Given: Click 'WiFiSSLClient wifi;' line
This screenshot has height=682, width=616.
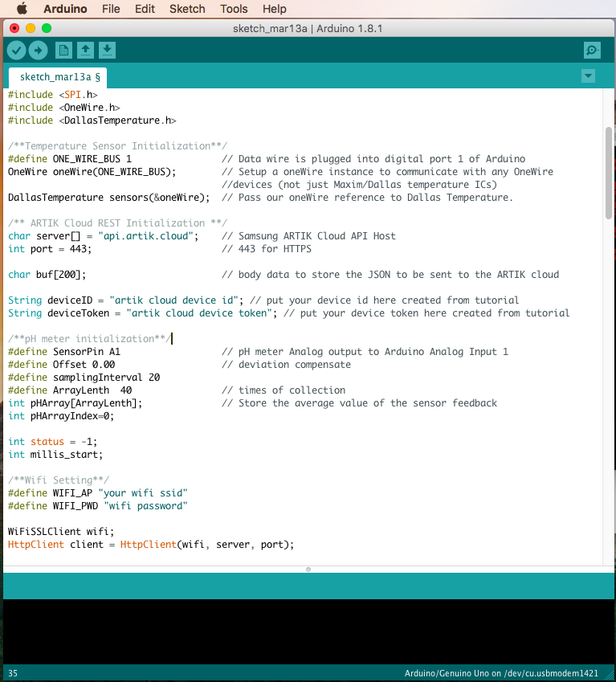Looking at the screenshot, I should 61,532.
